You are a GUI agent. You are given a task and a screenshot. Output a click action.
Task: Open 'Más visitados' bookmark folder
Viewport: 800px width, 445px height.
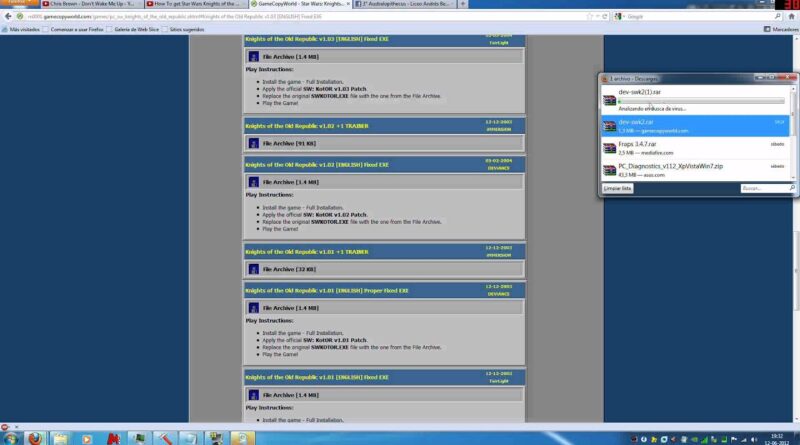pos(20,30)
